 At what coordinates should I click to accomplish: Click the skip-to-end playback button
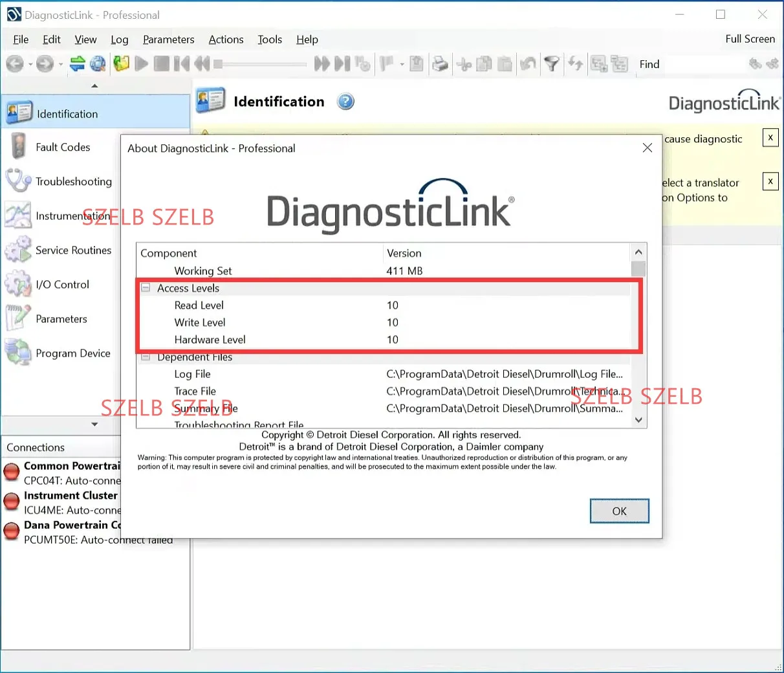click(342, 63)
